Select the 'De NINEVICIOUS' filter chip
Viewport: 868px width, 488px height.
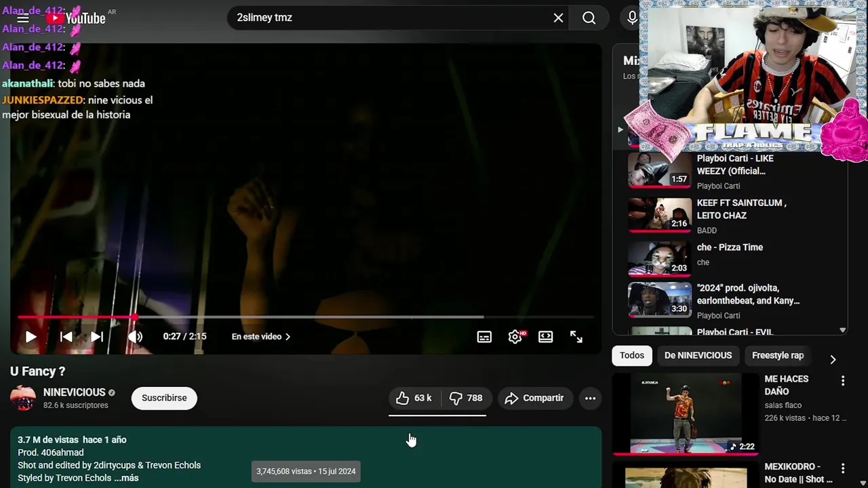click(x=698, y=355)
